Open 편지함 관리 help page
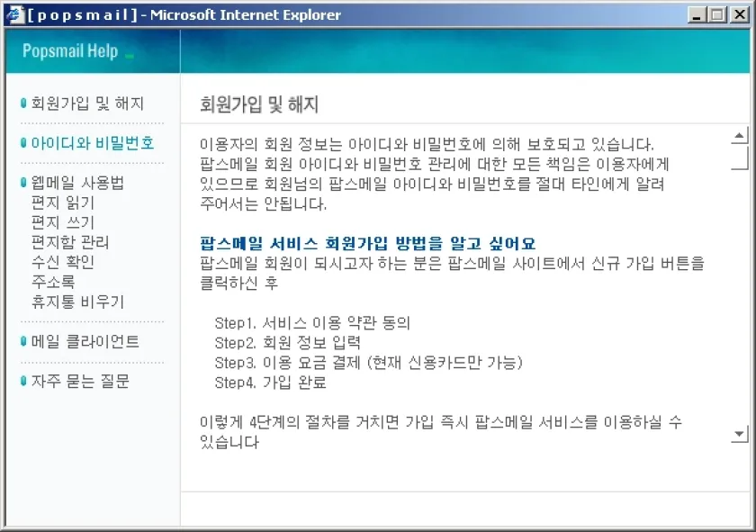This screenshot has height=532, width=756. (x=70, y=242)
